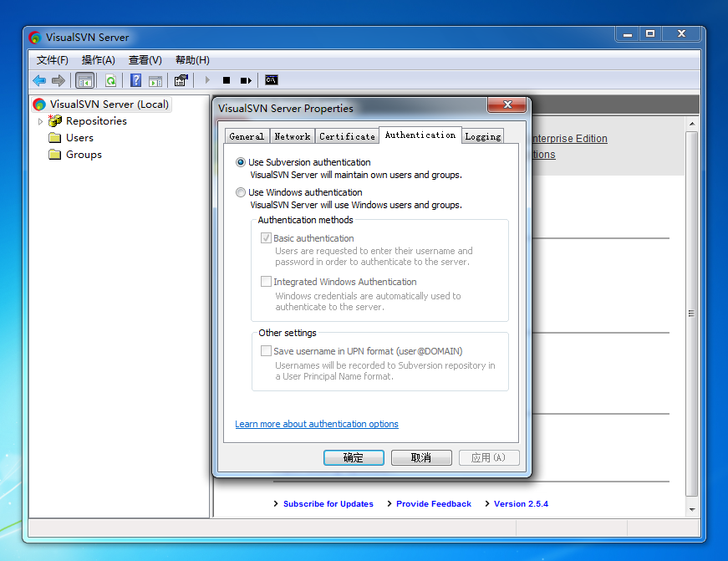This screenshot has width=728, height=561.
Task: Click "VisualSVN Server will use Windows users" text
Action: [x=356, y=206]
